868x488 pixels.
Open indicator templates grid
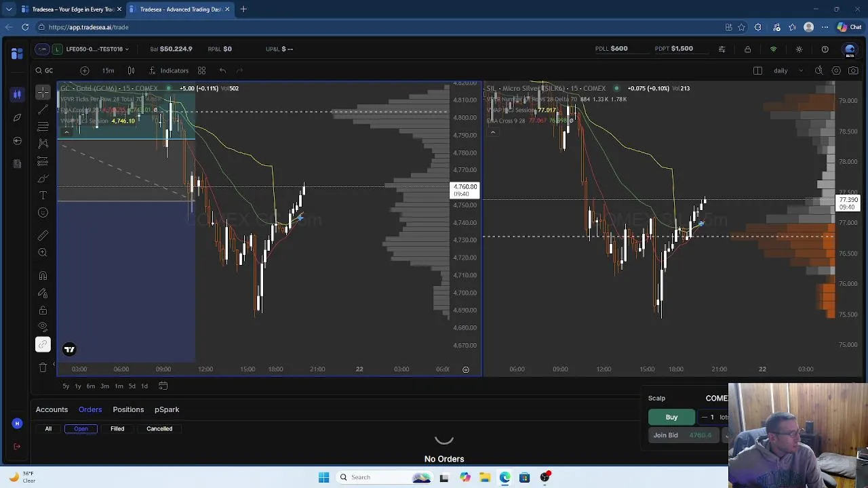tap(201, 70)
